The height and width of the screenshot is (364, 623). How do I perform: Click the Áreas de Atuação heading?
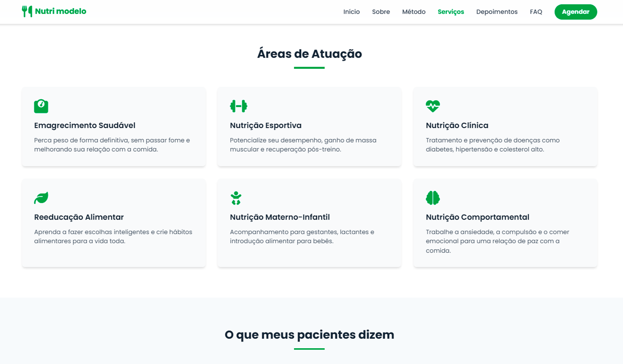click(310, 54)
